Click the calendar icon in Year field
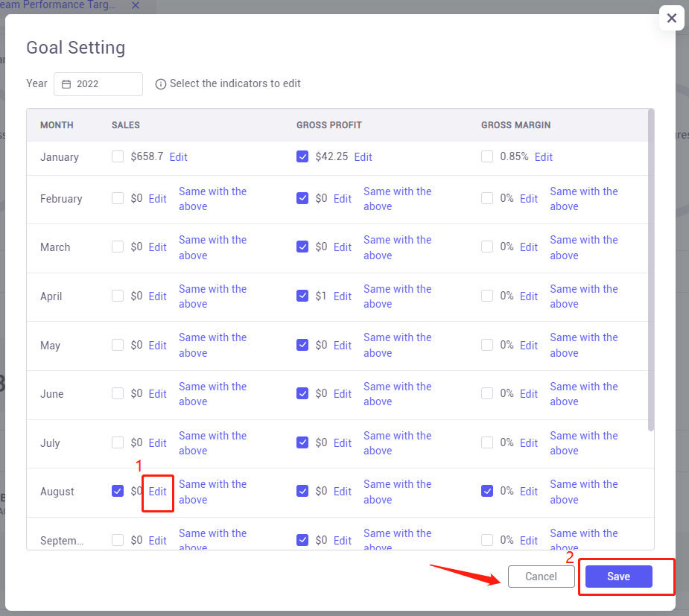This screenshot has height=616, width=689. click(66, 84)
